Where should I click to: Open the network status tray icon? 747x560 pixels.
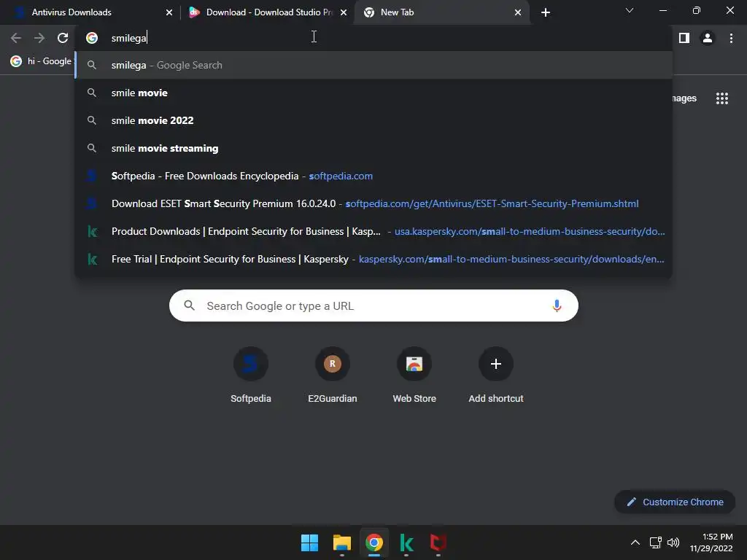point(656,542)
